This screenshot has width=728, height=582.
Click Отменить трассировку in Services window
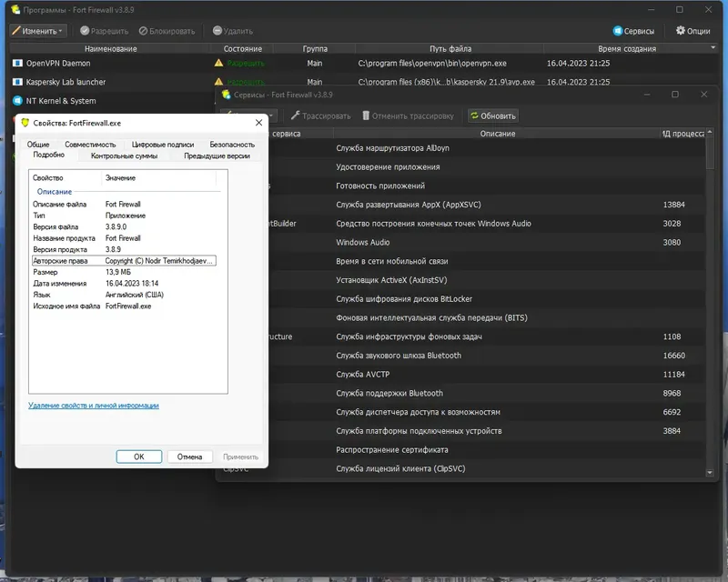(x=408, y=116)
